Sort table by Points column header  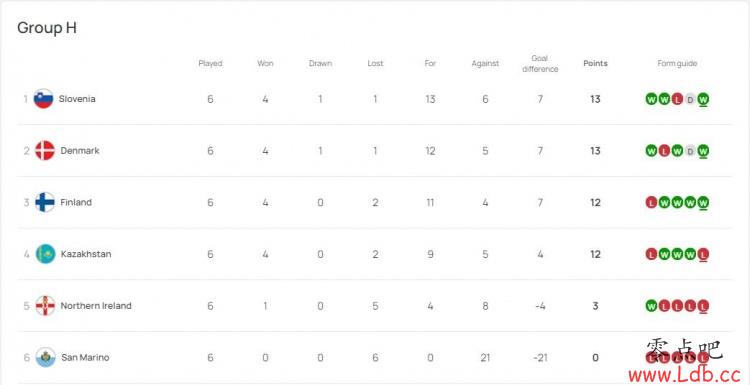click(596, 63)
